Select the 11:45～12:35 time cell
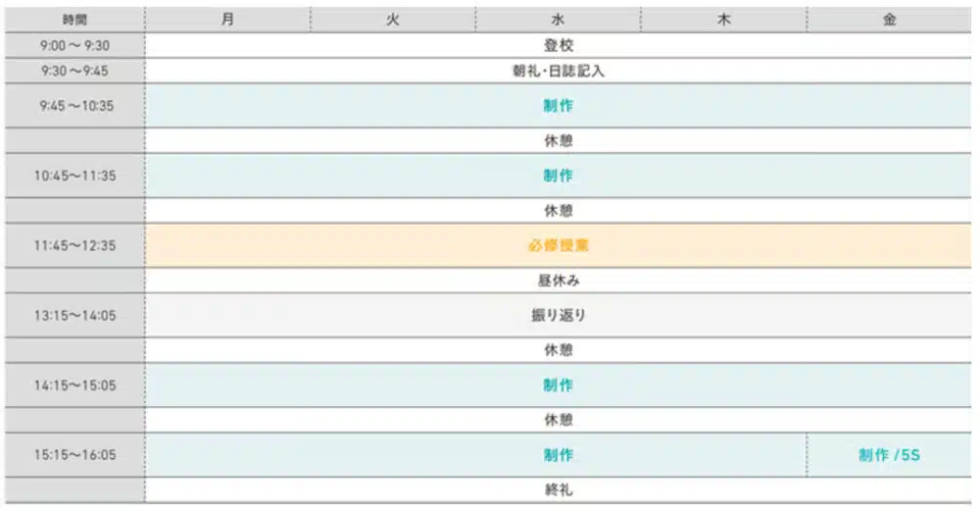 pyautogui.click(x=74, y=245)
